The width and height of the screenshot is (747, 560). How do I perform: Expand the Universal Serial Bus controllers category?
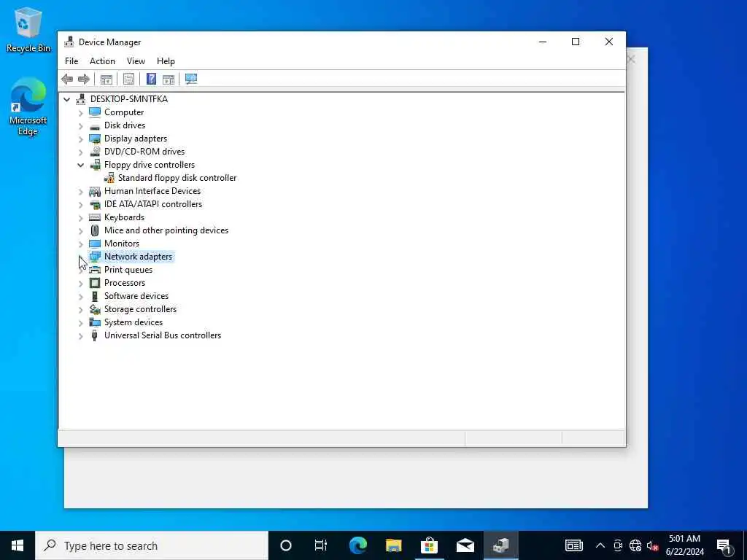(80, 336)
